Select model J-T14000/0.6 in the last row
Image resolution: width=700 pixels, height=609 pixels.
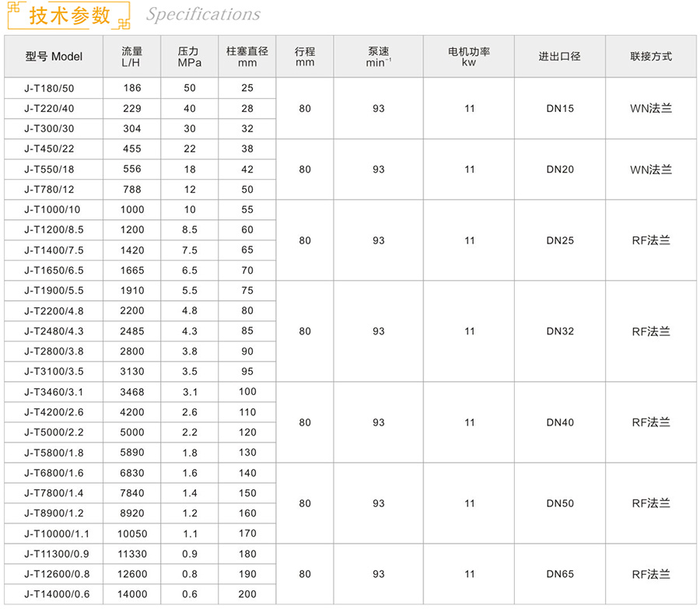point(57,594)
